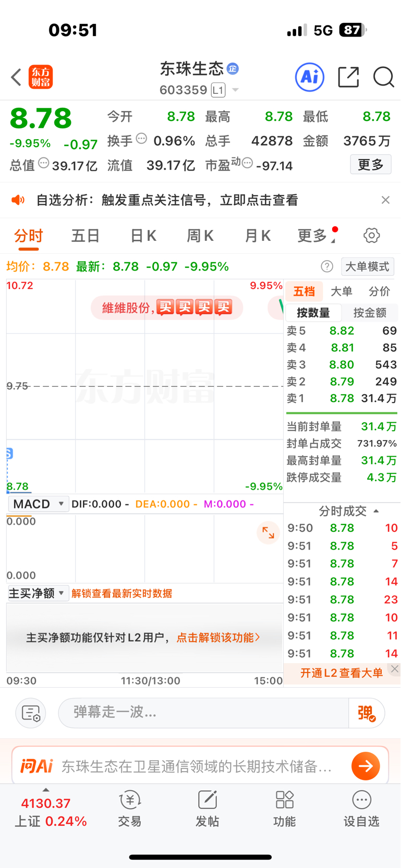The image size is (401, 868).
Task: Tap the 卖1 8.78 order row
Action: (342, 398)
